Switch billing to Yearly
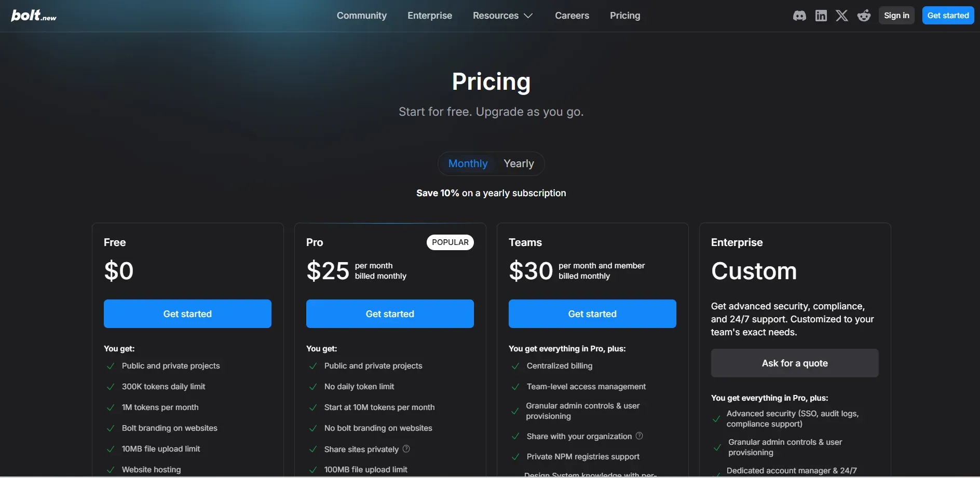The image size is (980, 478). coord(519,163)
